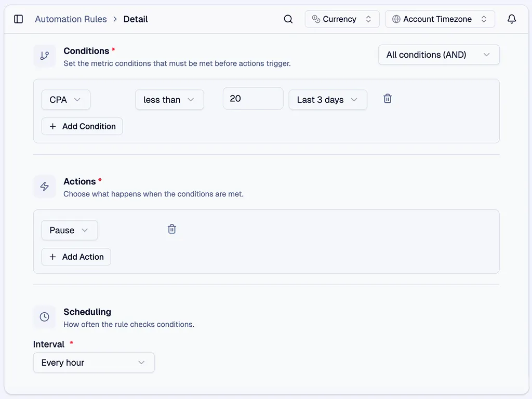
Task: Click the Scheduling clock icon
Action: (45, 317)
